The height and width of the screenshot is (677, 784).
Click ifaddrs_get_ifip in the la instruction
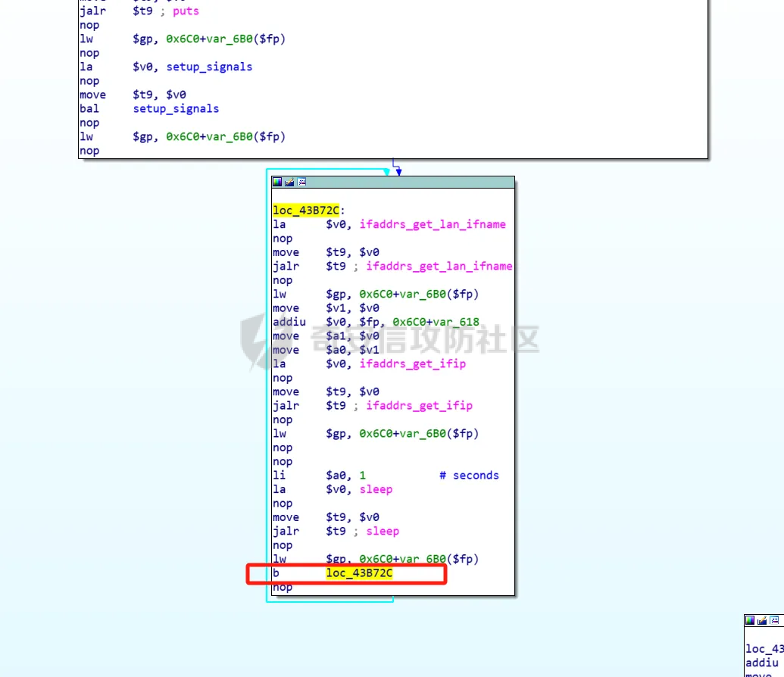pos(412,363)
